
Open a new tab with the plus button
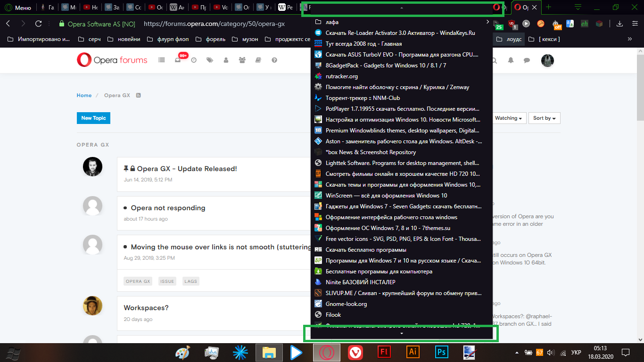[548, 8]
